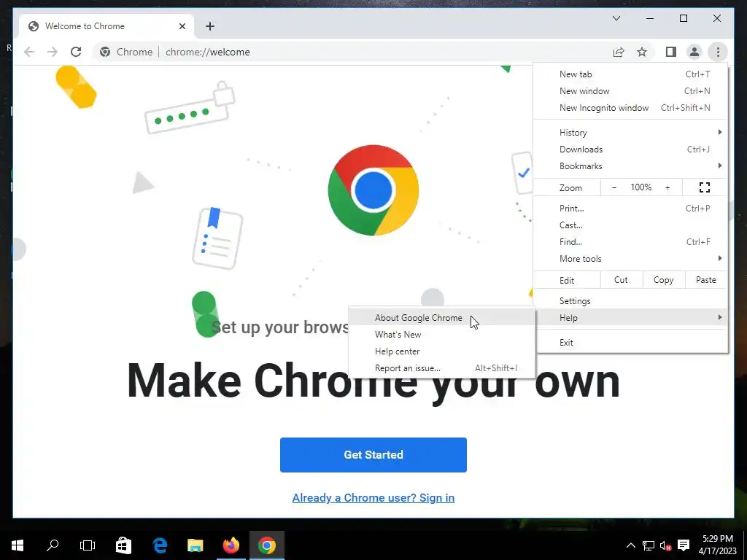747x560 pixels.
Task: Expand the History submenu
Action: [x=631, y=133]
